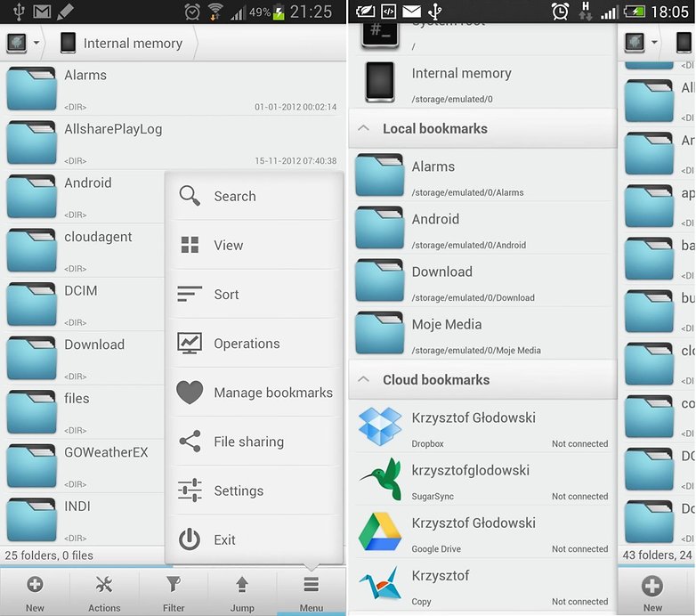The height and width of the screenshot is (616, 696).
Task: Click the power Exit icon
Action: click(190, 539)
